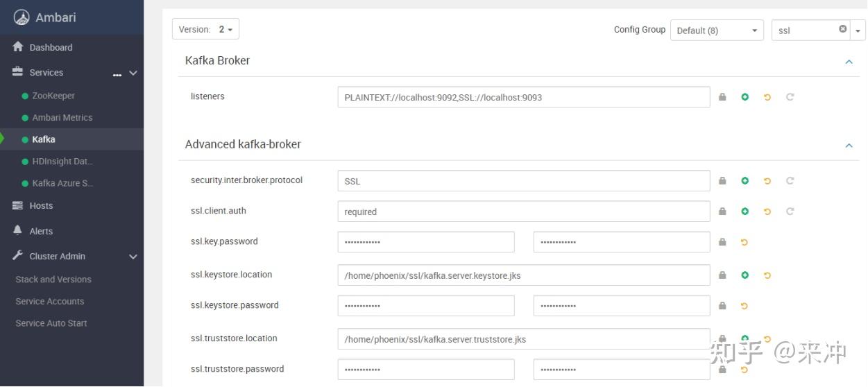Select Cluster Admin in the sidebar
This screenshot has height=387, width=868.
[x=57, y=256]
